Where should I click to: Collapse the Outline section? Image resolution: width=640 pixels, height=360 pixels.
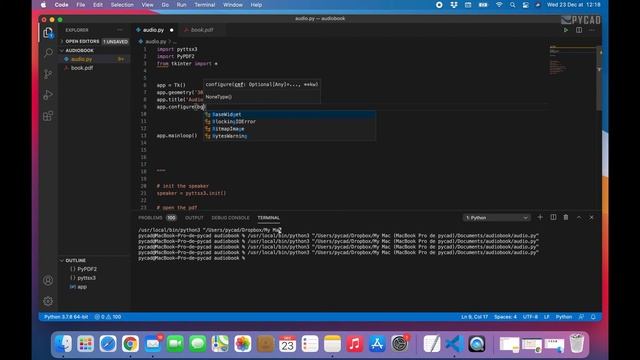click(76, 260)
